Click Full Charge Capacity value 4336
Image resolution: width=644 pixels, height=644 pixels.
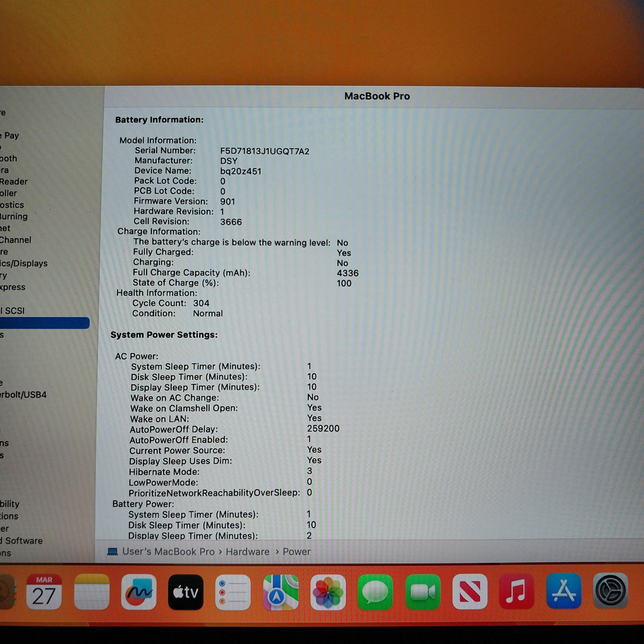348,273
